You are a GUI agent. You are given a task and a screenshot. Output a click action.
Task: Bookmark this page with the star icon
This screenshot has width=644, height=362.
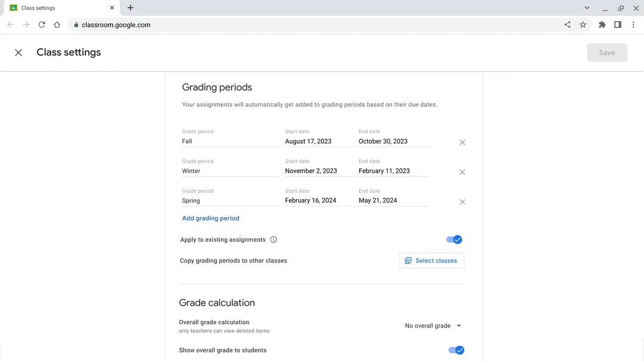pyautogui.click(x=583, y=24)
